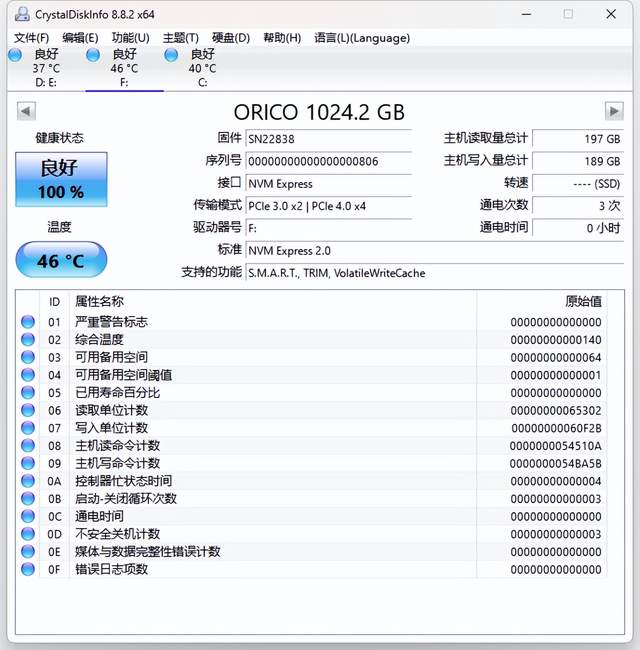This screenshot has height=650, width=640.
Task: Click the status orb for 写入单位计数 row
Action: click(x=28, y=428)
